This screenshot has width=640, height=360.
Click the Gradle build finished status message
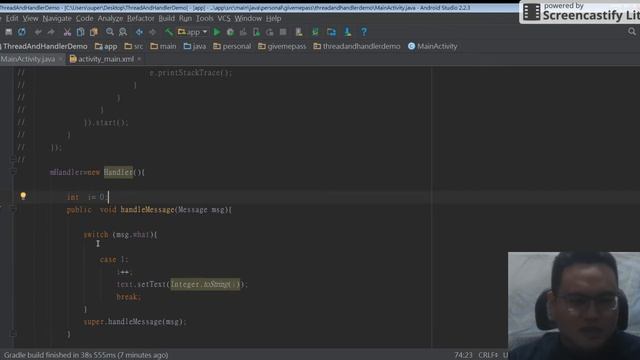[x=86, y=355]
